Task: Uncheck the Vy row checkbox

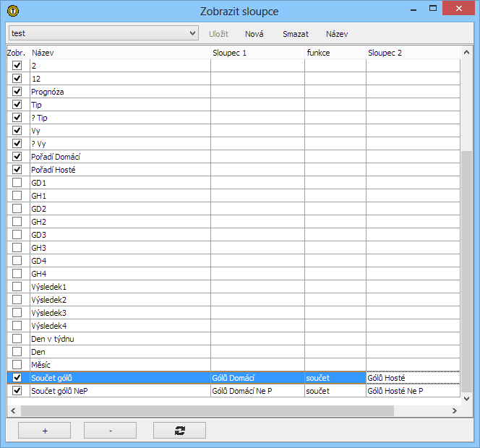Action: pyautogui.click(x=17, y=130)
